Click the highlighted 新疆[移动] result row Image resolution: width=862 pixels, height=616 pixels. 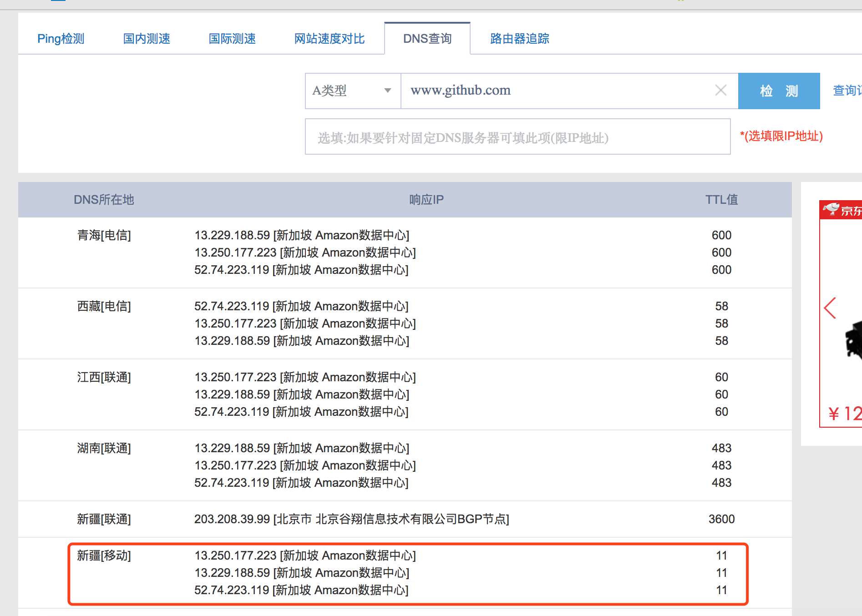click(x=405, y=572)
